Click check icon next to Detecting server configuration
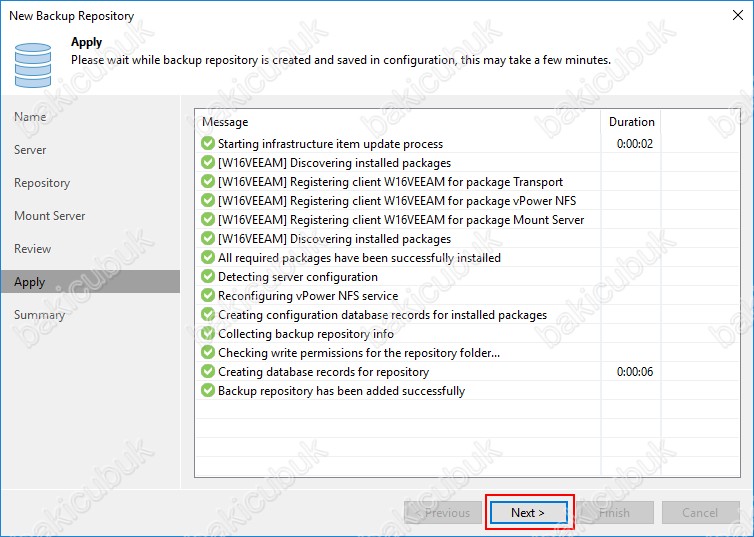The image size is (754, 537). 208,276
